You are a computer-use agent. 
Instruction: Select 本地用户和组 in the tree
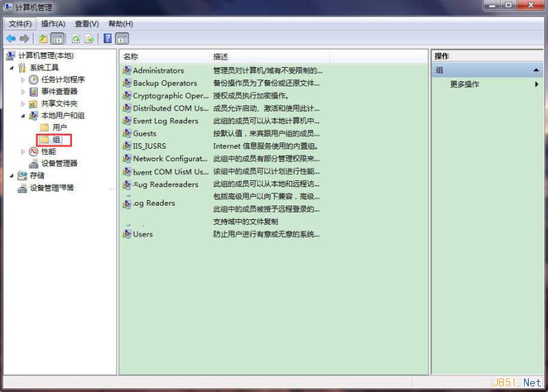(x=62, y=115)
